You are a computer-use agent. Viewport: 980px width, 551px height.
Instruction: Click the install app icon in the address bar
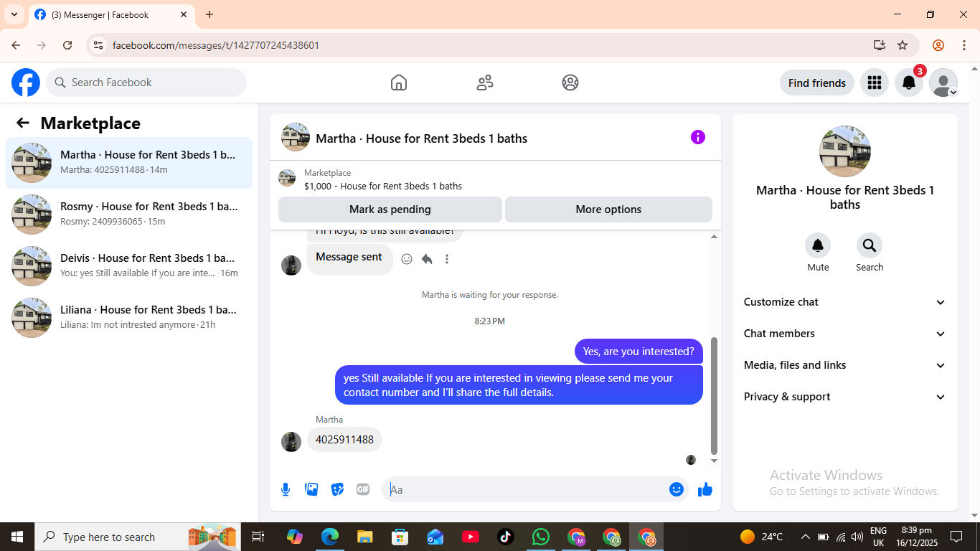(x=879, y=45)
